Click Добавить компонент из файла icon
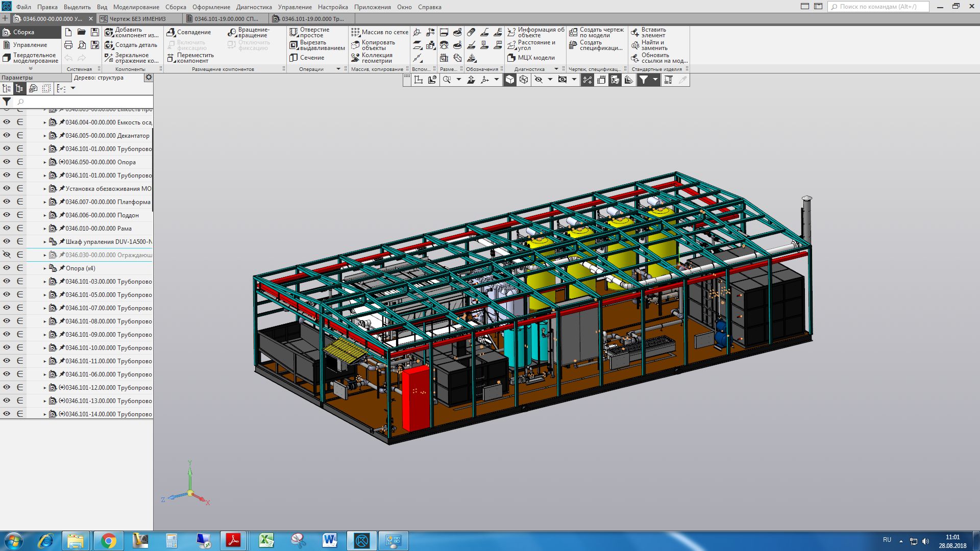 (109, 32)
